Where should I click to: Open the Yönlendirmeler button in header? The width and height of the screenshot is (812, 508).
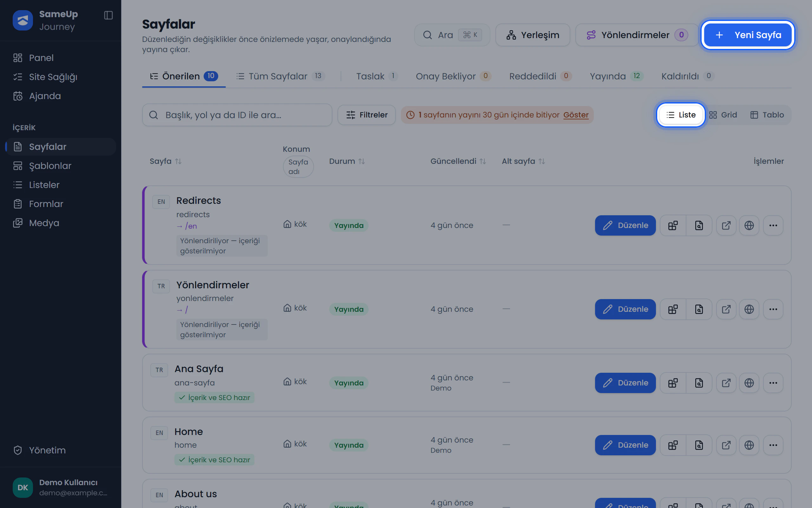pos(637,35)
